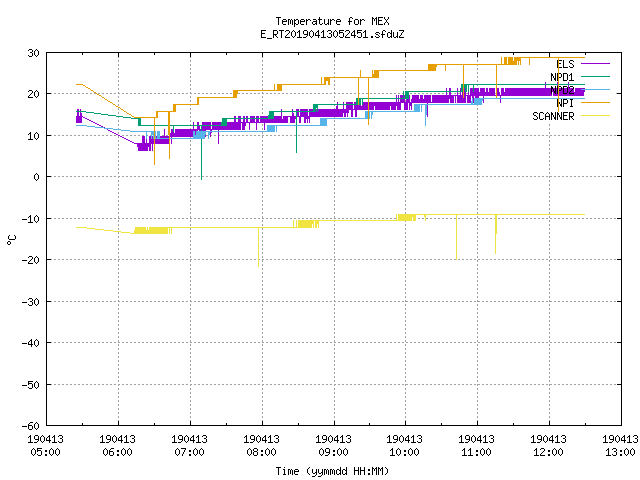Click the y-axis tick label -30
This screenshot has width=640, height=480.
[x=31, y=302]
